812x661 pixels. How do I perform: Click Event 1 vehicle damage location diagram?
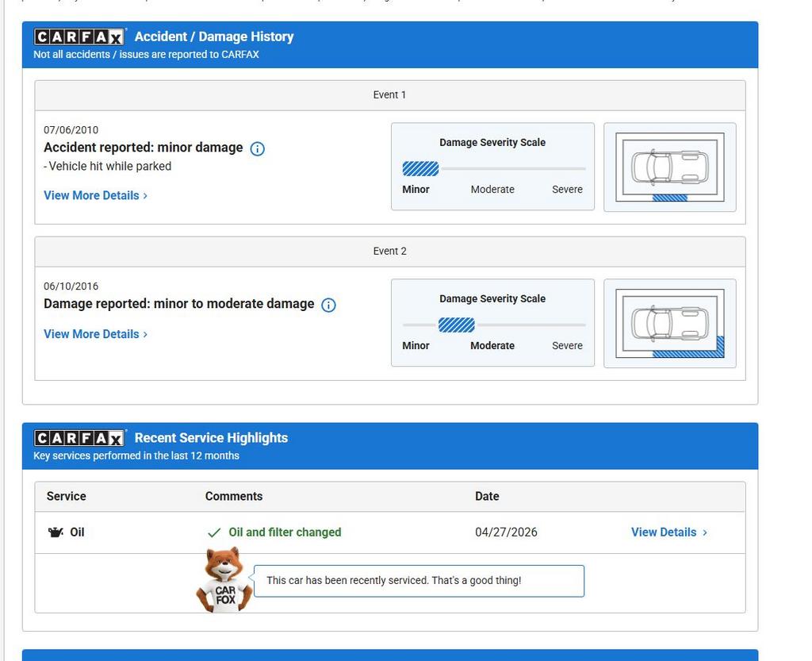669,167
